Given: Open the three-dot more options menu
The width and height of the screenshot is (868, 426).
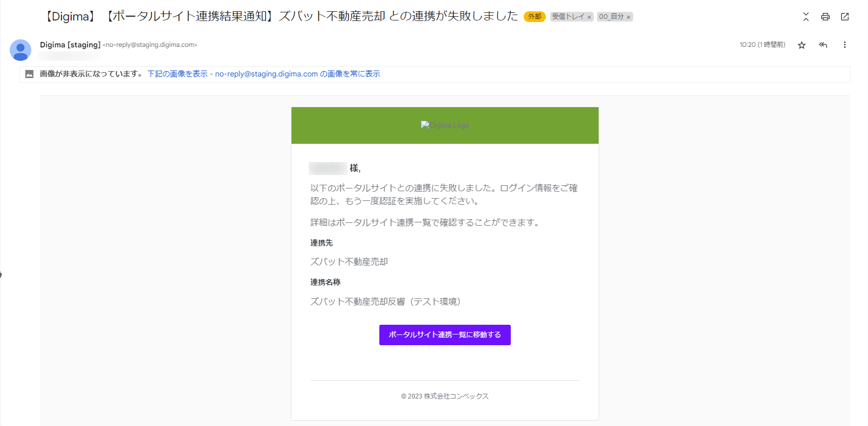Looking at the screenshot, I should pyautogui.click(x=844, y=45).
